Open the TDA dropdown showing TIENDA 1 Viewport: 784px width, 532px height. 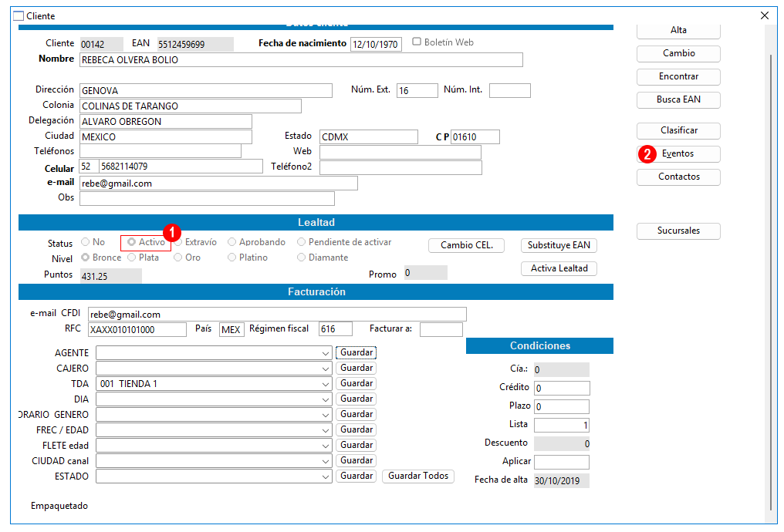326,384
